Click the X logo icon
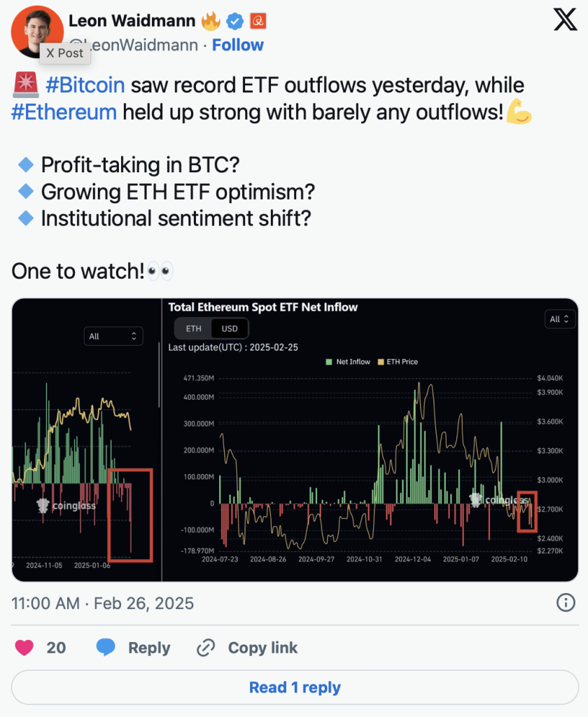This screenshot has width=588, height=717. tap(565, 19)
